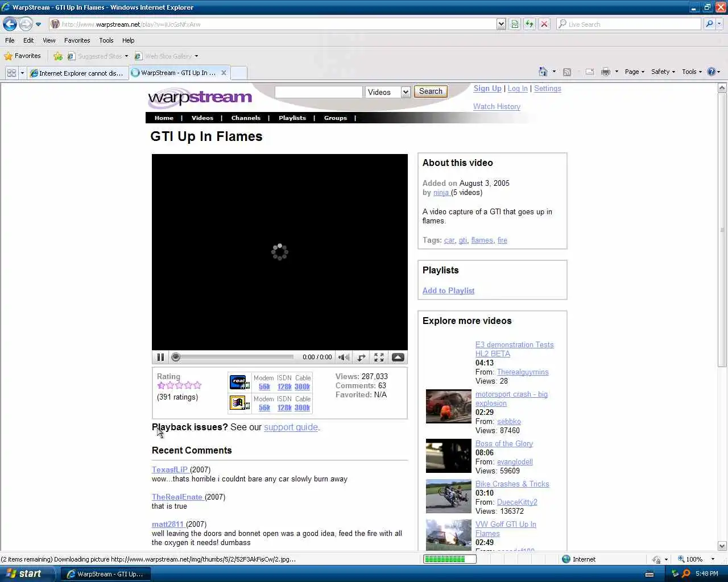This screenshot has width=728, height=582.
Task: Click the page scroll-down arrow
Action: tap(722, 546)
